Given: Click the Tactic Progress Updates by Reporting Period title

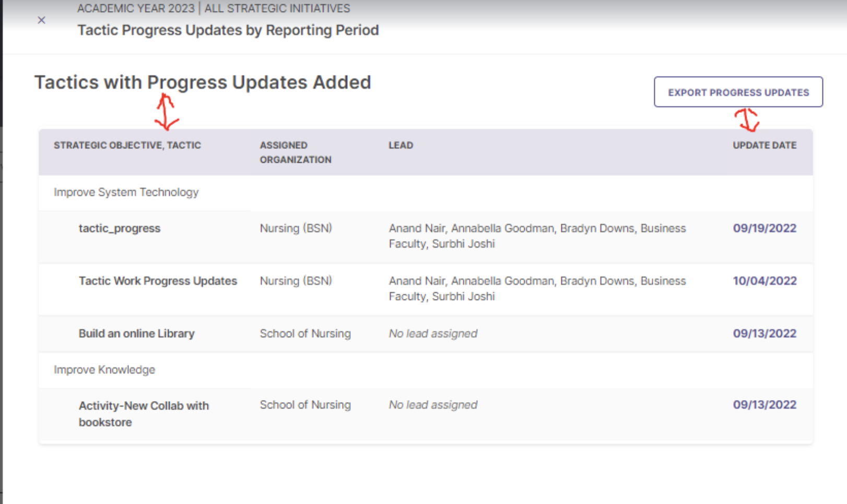Looking at the screenshot, I should (228, 30).
